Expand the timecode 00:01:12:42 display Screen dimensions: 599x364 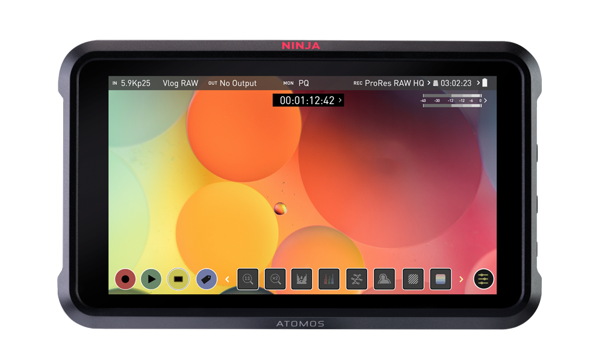click(308, 100)
